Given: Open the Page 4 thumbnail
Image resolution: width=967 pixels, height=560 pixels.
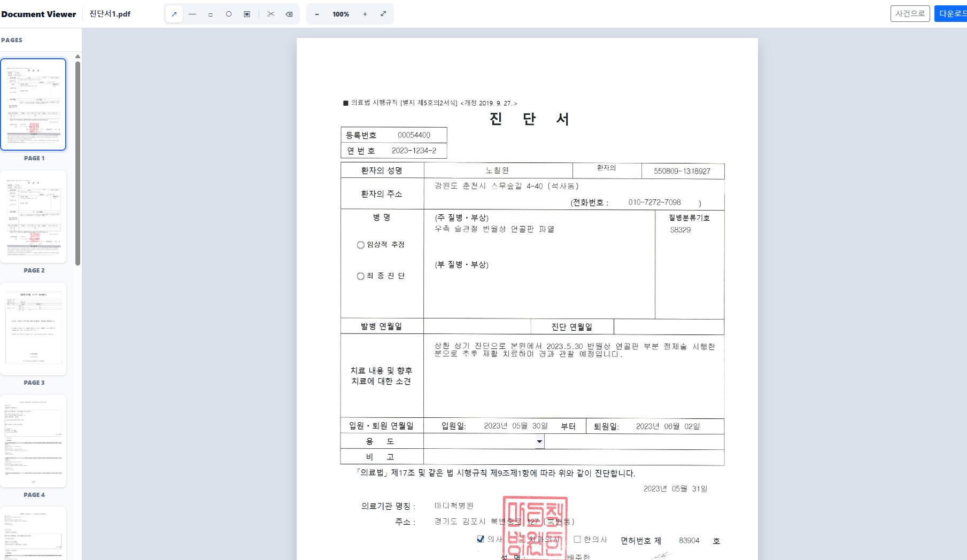Looking at the screenshot, I should point(34,441).
